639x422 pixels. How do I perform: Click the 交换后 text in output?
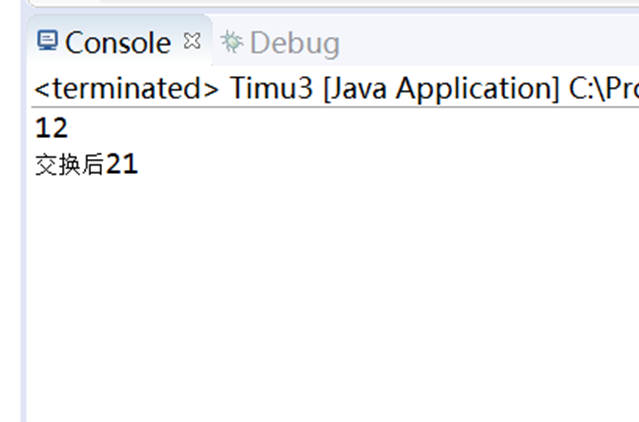[x=70, y=165]
